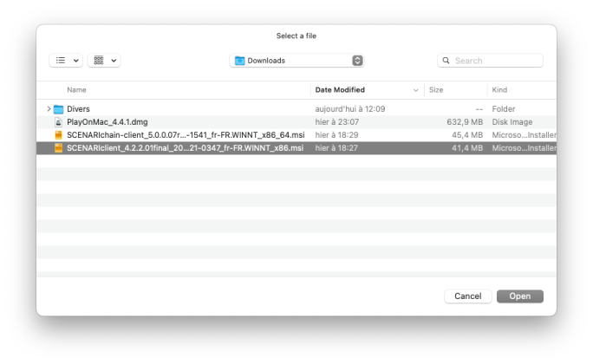Screen dimensions: 593x364
Task: Click the Open button
Action: 520,296
